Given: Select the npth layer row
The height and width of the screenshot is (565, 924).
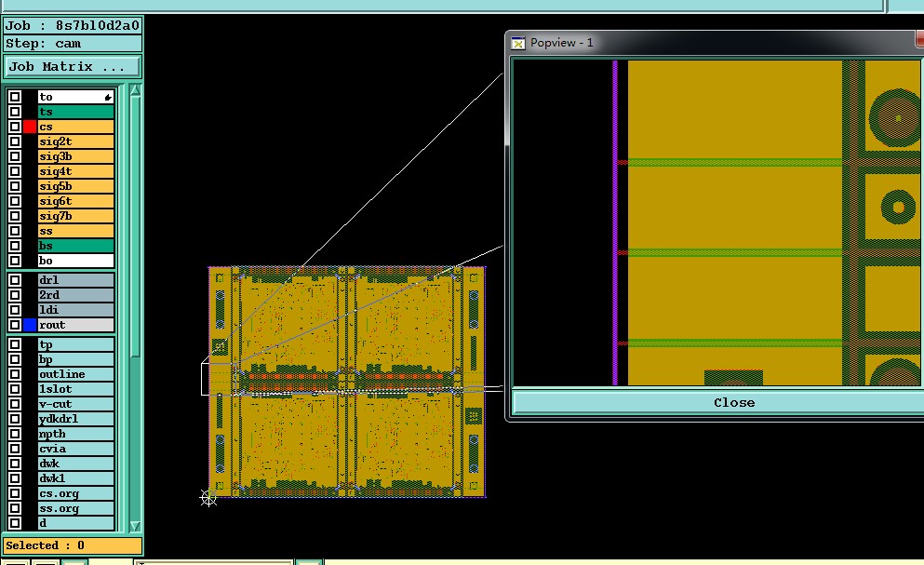Looking at the screenshot, I should point(76,434).
